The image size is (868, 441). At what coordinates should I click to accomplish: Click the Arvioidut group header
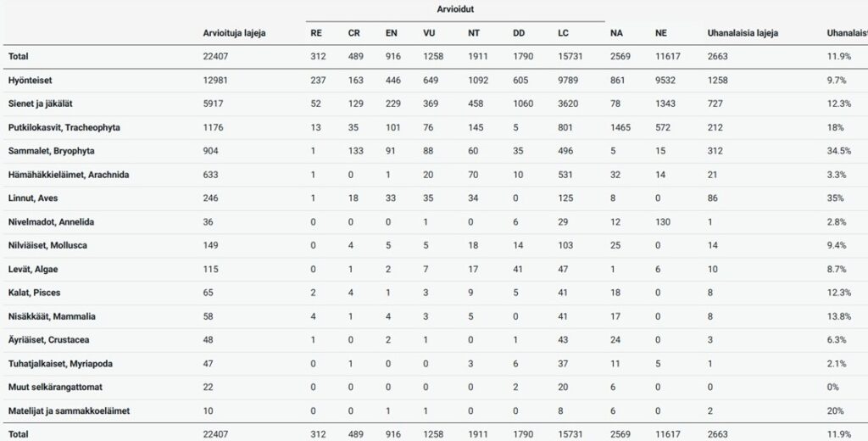[x=455, y=8]
